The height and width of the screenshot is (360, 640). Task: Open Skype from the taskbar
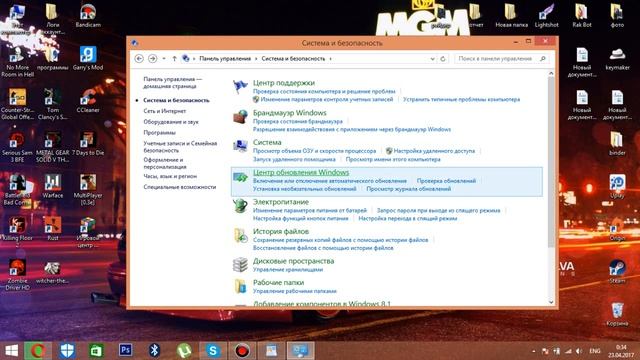(213, 350)
